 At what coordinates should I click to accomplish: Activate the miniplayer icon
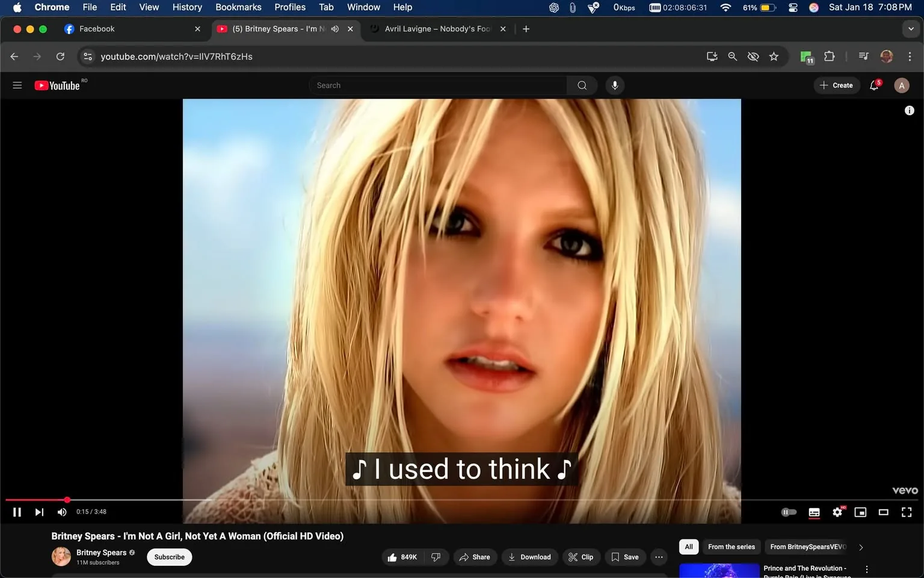coord(860,512)
